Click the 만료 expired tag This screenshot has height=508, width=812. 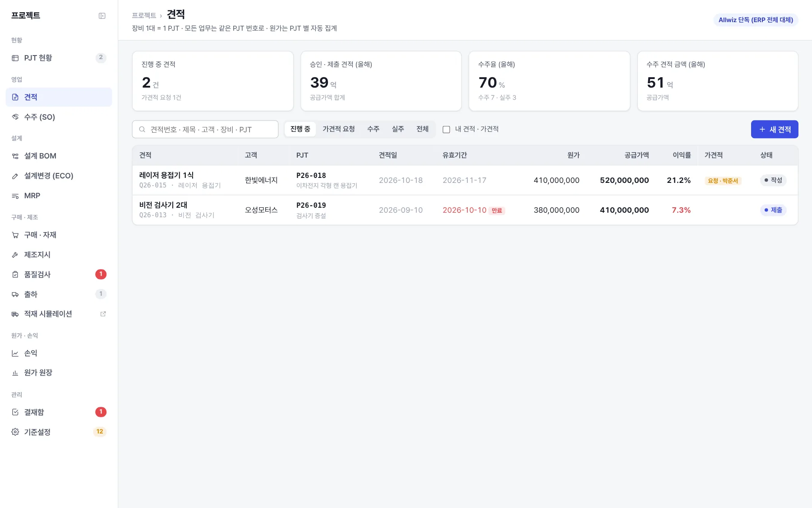click(497, 210)
